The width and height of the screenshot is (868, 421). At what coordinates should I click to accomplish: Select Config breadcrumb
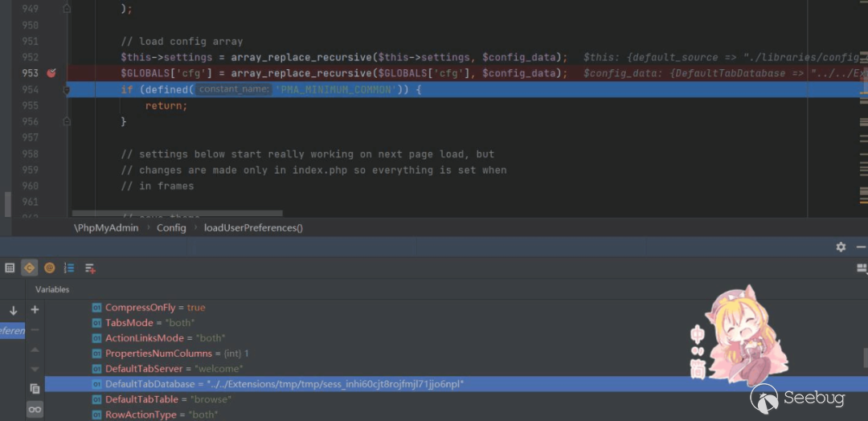pos(171,228)
